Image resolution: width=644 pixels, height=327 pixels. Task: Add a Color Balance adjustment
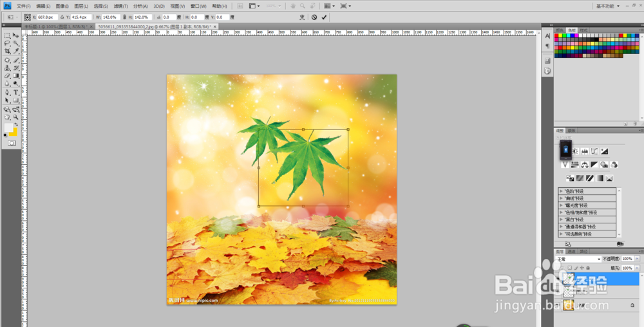(x=585, y=165)
